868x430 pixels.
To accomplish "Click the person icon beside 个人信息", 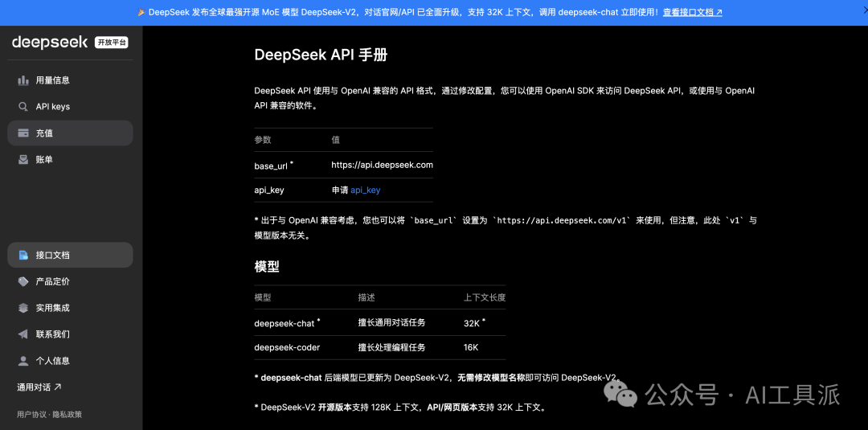I will [x=23, y=361].
